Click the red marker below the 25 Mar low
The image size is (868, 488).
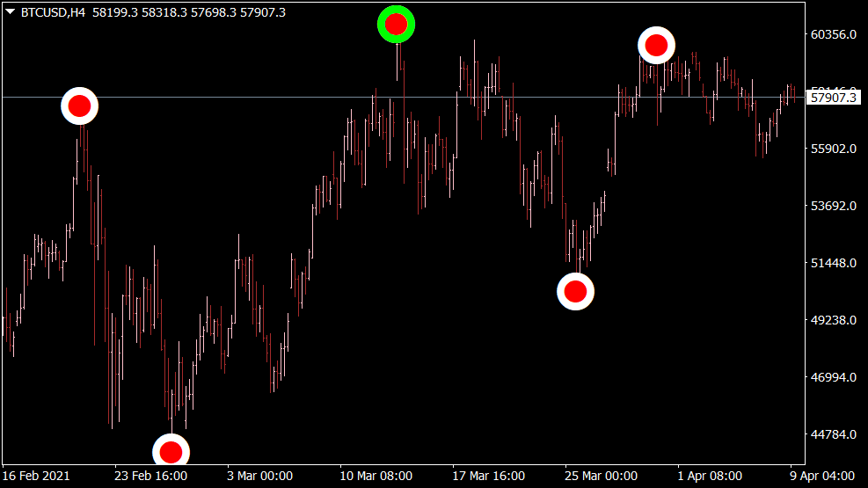point(575,291)
